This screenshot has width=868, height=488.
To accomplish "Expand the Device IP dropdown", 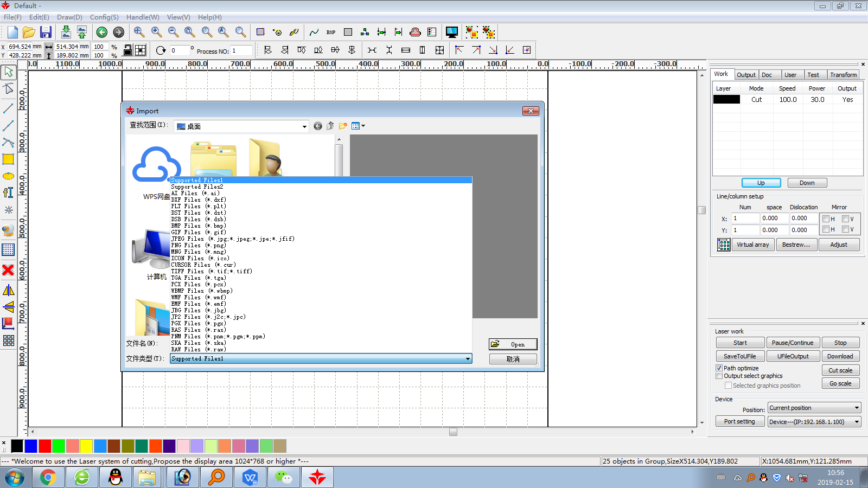I will 814,422.
